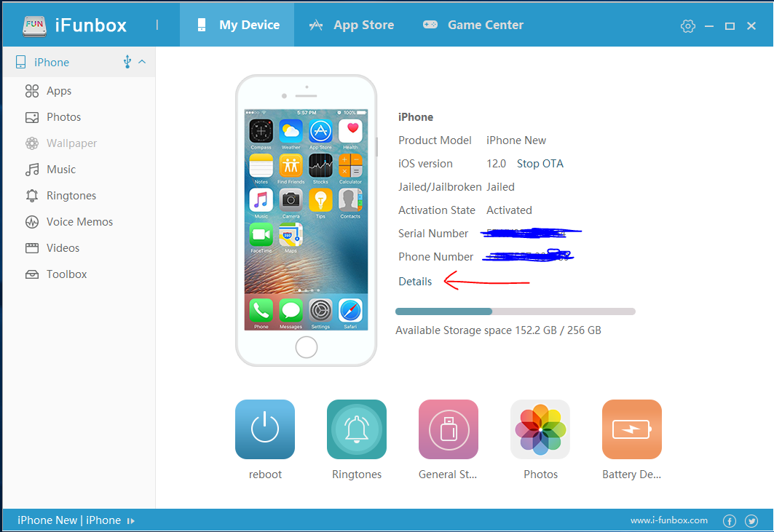Open the device Details link
This screenshot has height=532, width=774.
[x=415, y=282]
